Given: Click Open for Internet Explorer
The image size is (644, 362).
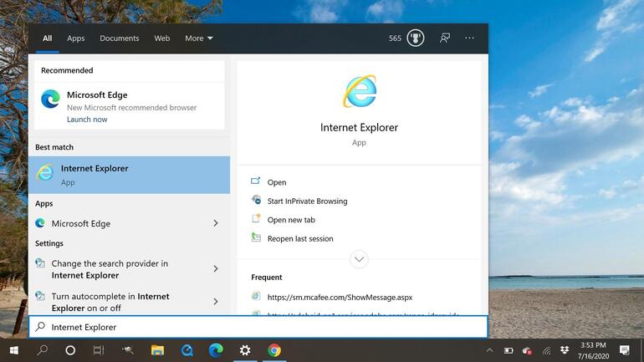Looking at the screenshot, I should point(277,182).
